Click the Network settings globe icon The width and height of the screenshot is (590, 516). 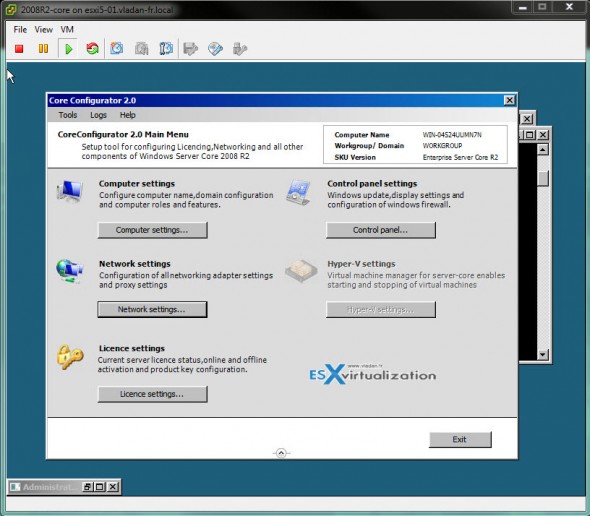pyautogui.click(x=70, y=271)
